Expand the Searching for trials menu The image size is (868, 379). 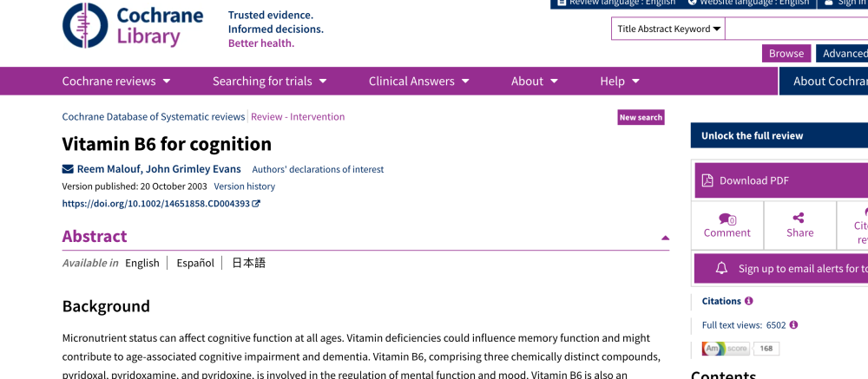(270, 82)
